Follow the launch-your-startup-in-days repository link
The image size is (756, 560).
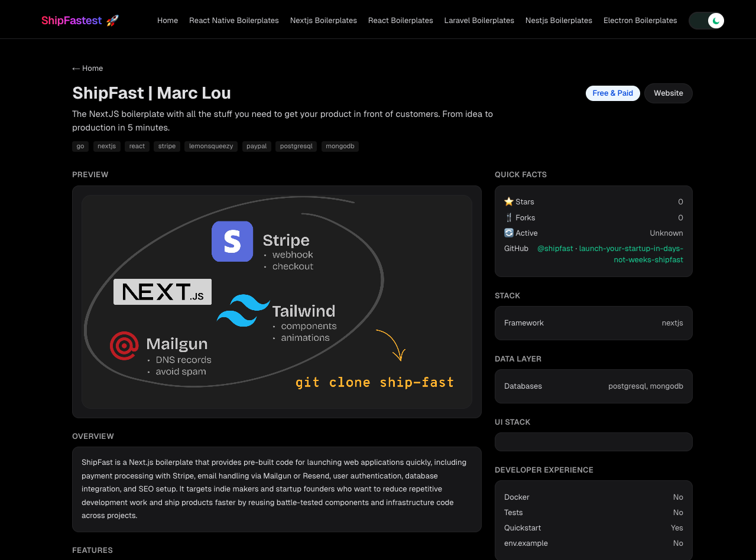pos(630,248)
